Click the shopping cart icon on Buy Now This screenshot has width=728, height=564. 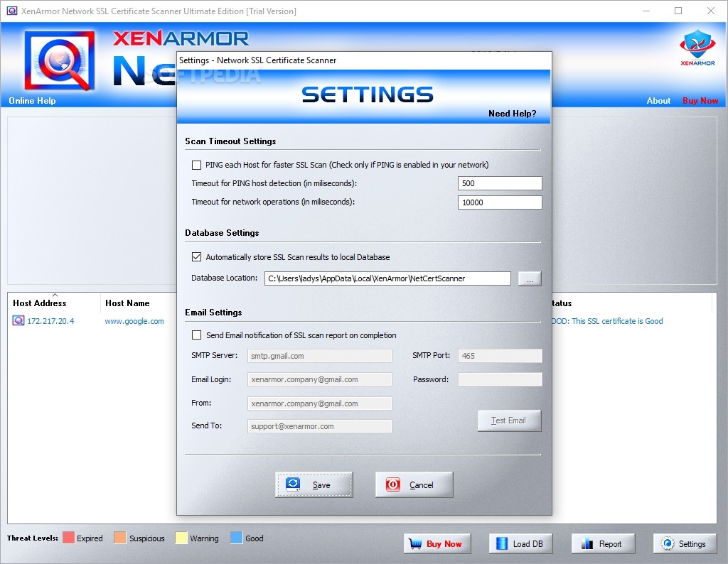coord(415,543)
